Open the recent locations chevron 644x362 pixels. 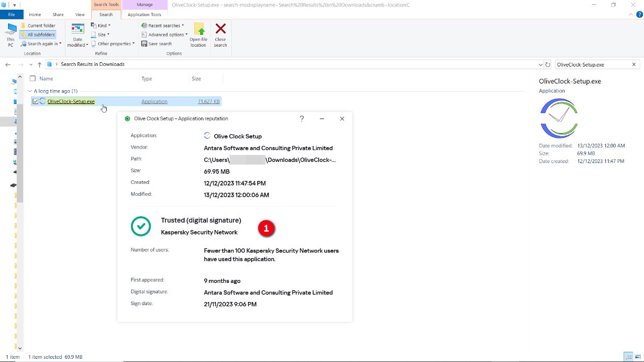point(31,64)
